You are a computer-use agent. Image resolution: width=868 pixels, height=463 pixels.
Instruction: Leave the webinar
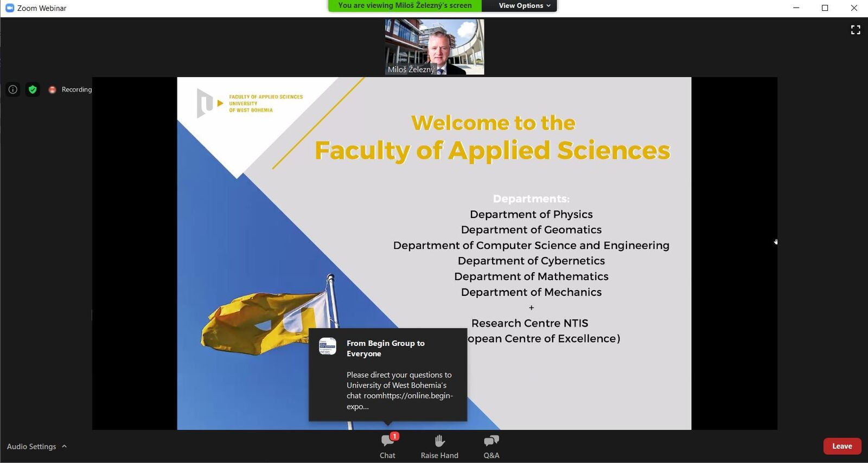coord(842,446)
